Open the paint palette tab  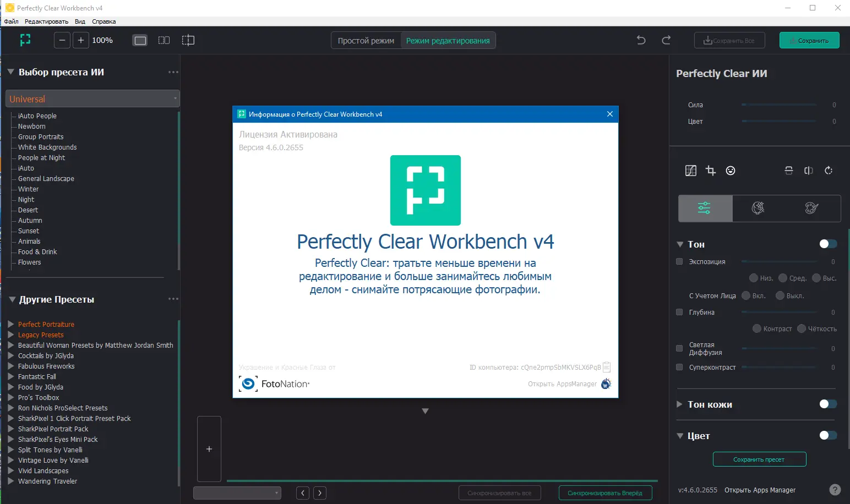811,208
